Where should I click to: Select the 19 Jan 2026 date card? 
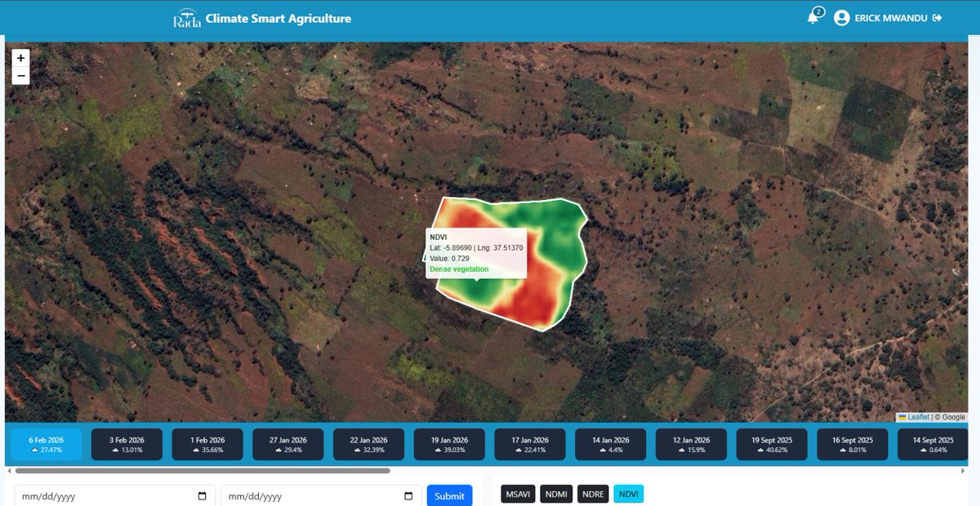[x=450, y=445]
